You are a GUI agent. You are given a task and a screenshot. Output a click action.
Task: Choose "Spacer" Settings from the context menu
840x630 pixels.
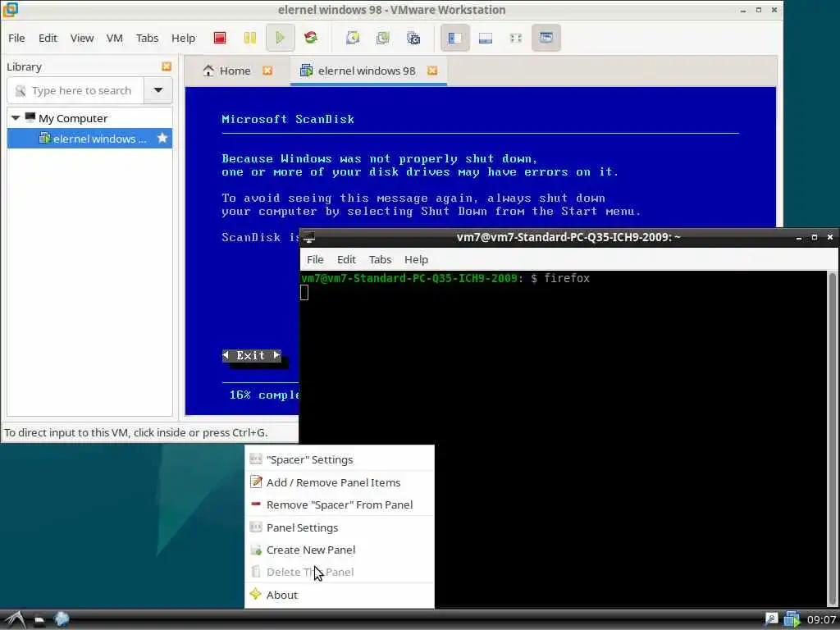tap(339, 459)
